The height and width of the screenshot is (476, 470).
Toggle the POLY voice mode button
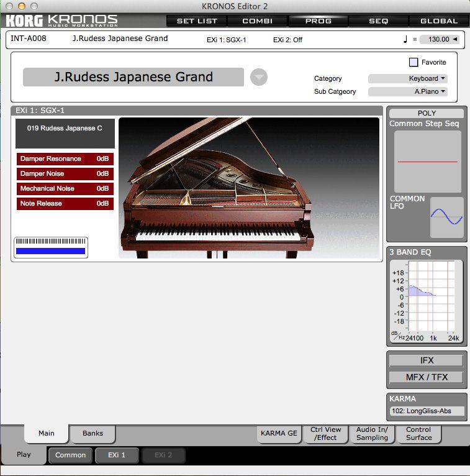pyautogui.click(x=427, y=113)
